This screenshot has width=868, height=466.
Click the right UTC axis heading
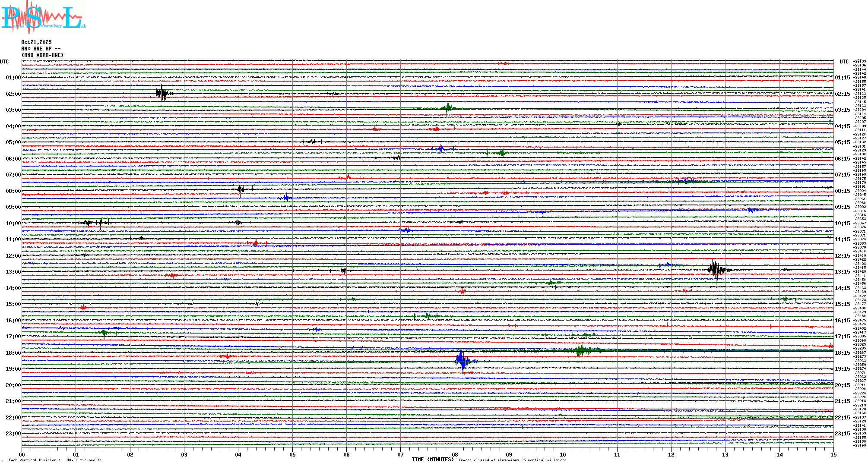844,62
